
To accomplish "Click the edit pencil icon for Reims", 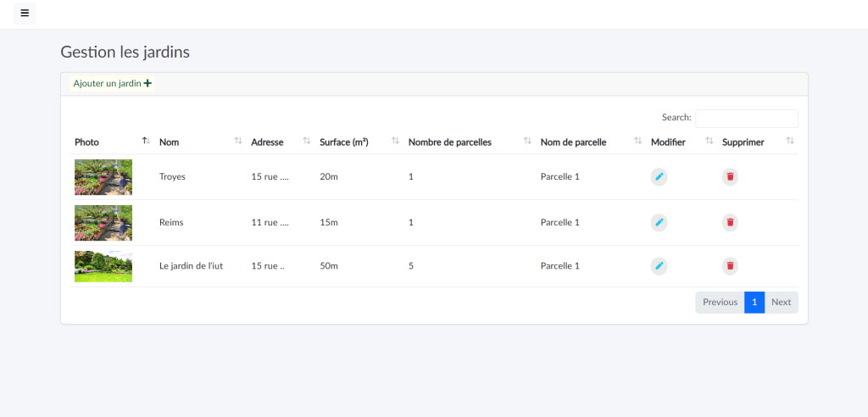I will [659, 222].
